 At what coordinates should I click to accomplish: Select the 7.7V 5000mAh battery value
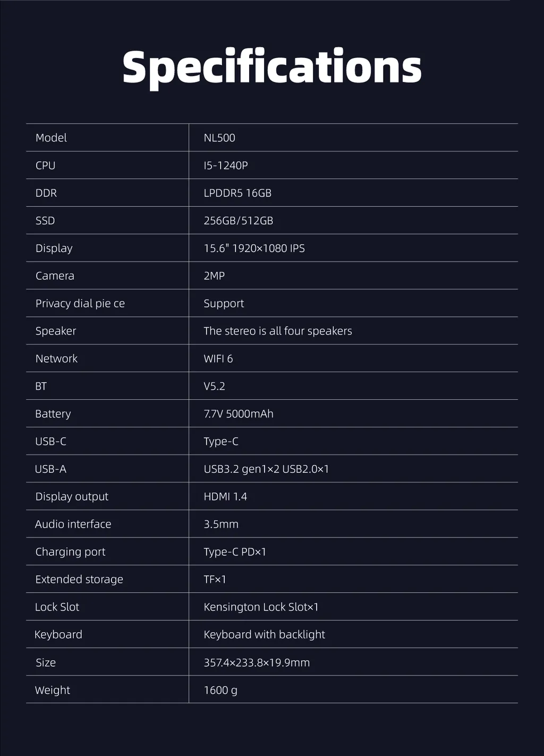pos(239,414)
